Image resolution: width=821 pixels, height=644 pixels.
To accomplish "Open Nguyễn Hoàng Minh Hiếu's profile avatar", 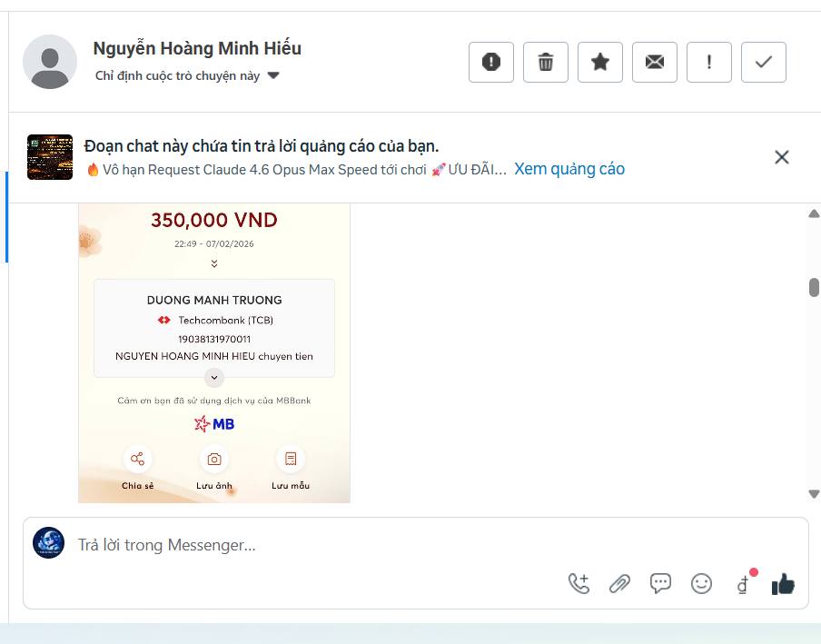I will click(x=50, y=62).
